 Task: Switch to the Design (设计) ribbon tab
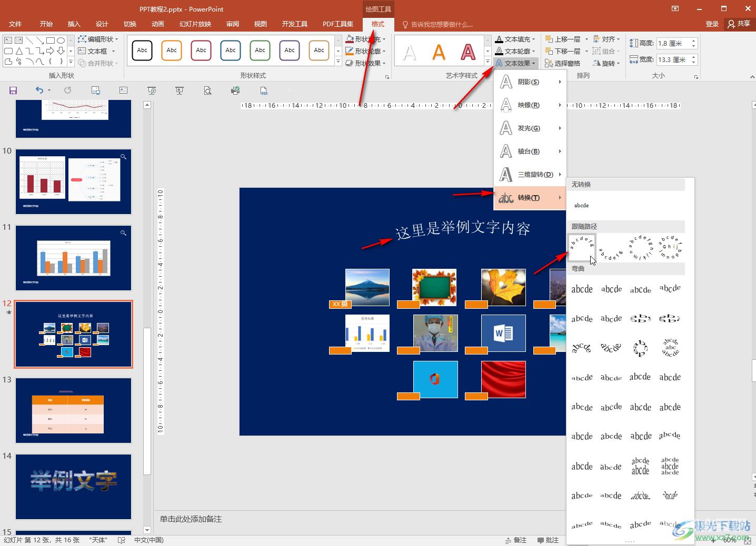point(102,24)
